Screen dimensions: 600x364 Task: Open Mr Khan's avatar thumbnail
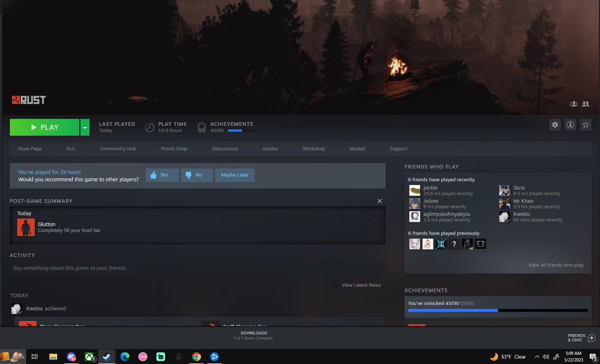pyautogui.click(x=504, y=203)
